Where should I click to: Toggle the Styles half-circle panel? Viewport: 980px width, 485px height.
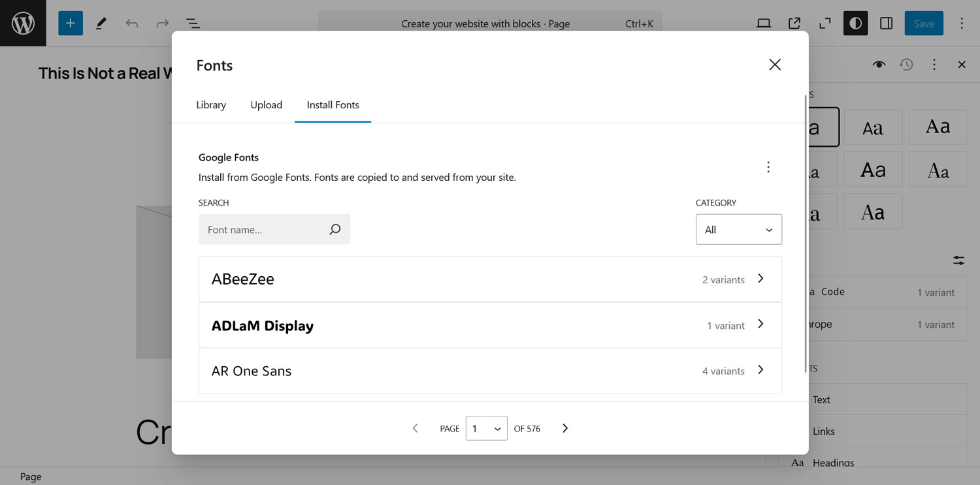pyautogui.click(x=856, y=23)
